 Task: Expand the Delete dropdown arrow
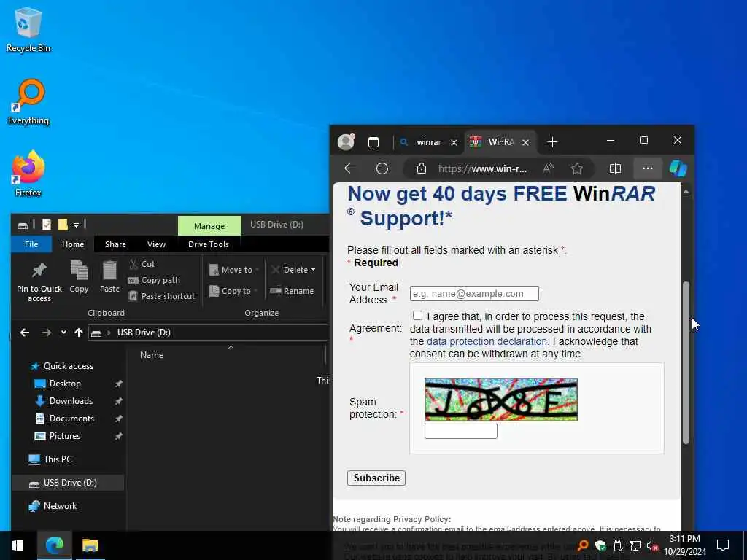tap(314, 270)
